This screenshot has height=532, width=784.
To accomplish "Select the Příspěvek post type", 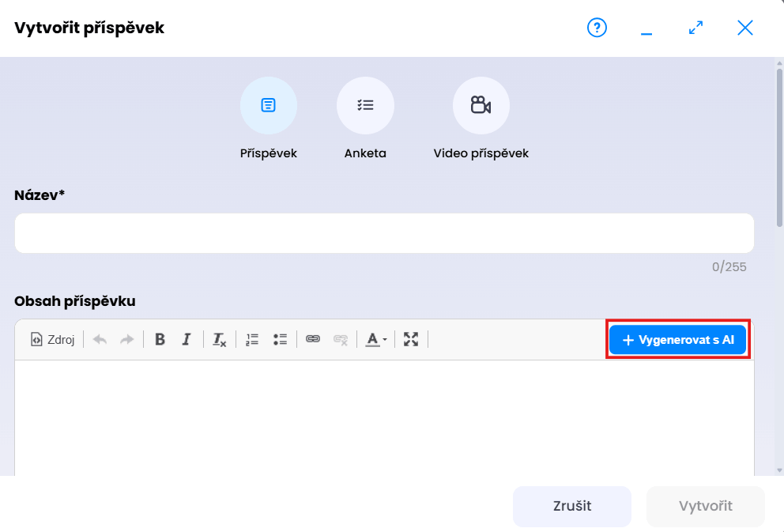I will [x=269, y=106].
